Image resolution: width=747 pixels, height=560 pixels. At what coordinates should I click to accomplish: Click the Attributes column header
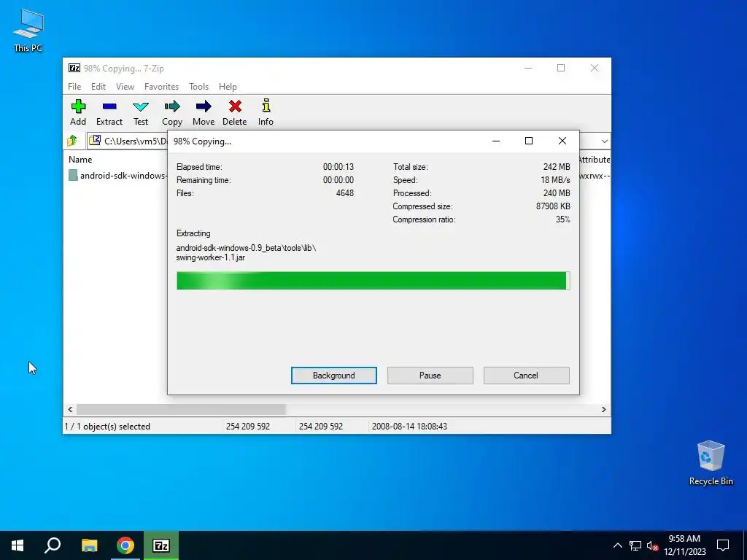point(594,160)
